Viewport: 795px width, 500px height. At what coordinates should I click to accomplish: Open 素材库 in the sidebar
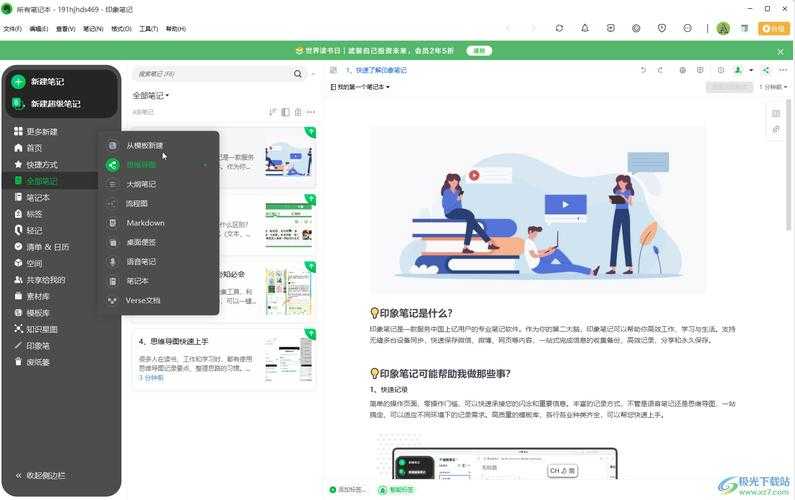coord(31,296)
